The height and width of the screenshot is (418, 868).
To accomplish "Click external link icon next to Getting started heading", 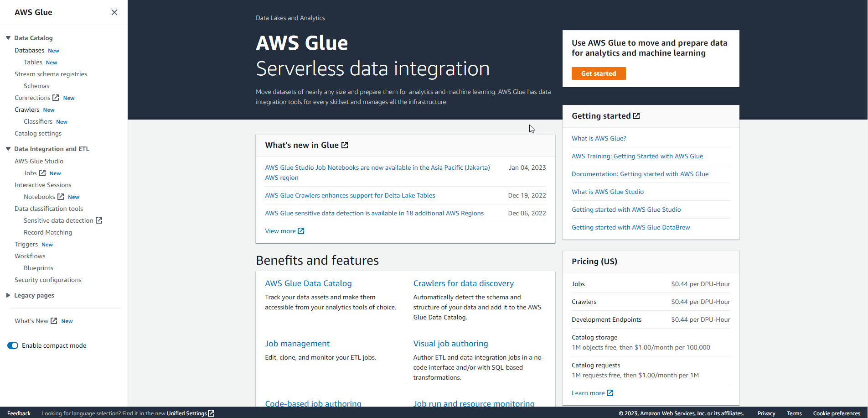I will click(x=637, y=116).
